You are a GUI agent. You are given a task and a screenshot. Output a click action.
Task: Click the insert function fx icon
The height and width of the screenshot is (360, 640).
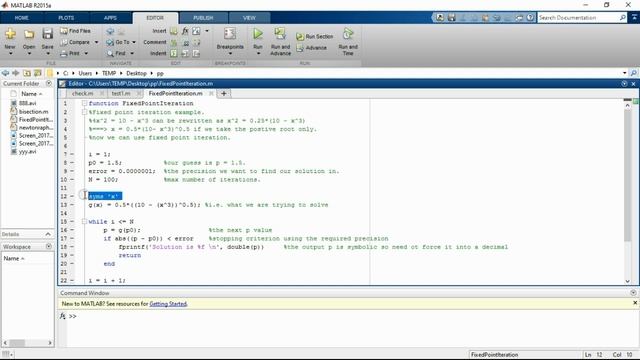(185, 31)
